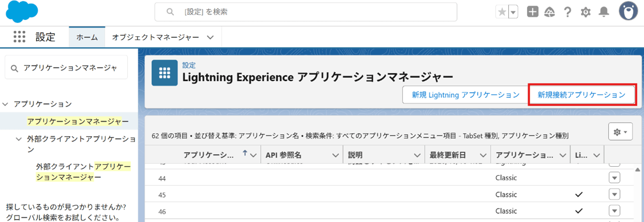Viewport: 644px width, 222px height.
Task: Click the Quick Find magnifier icon
Action: (15, 68)
